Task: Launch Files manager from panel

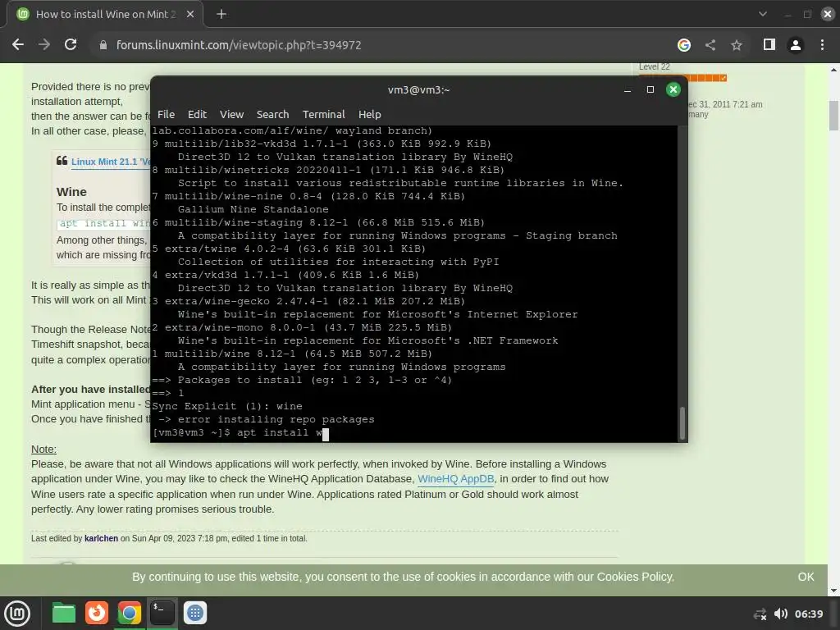Action: click(64, 614)
